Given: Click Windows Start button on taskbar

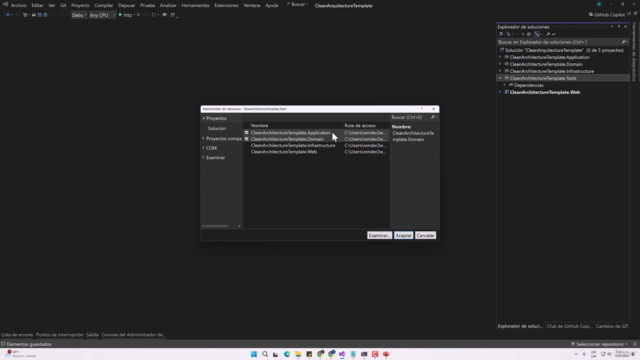Looking at the screenshot, I should (x=254, y=354).
